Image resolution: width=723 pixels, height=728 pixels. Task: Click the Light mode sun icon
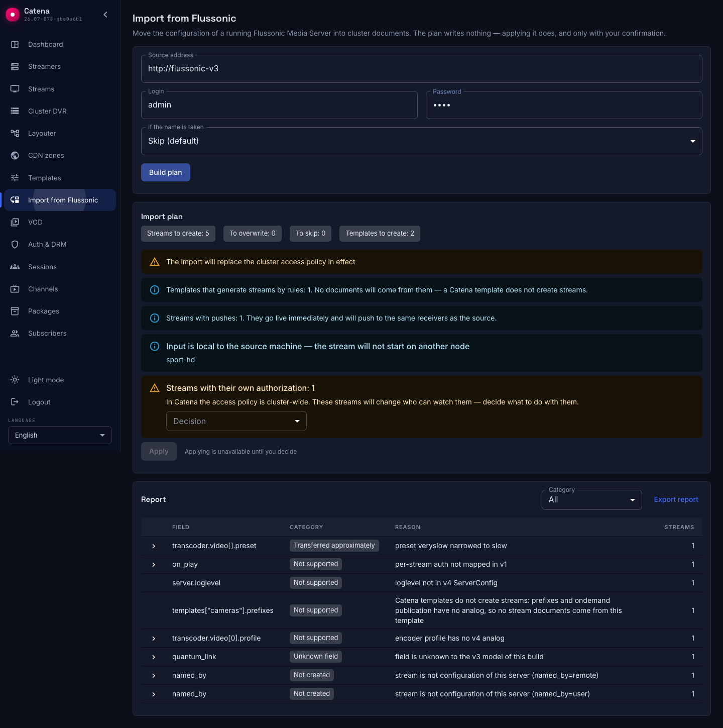(15, 380)
